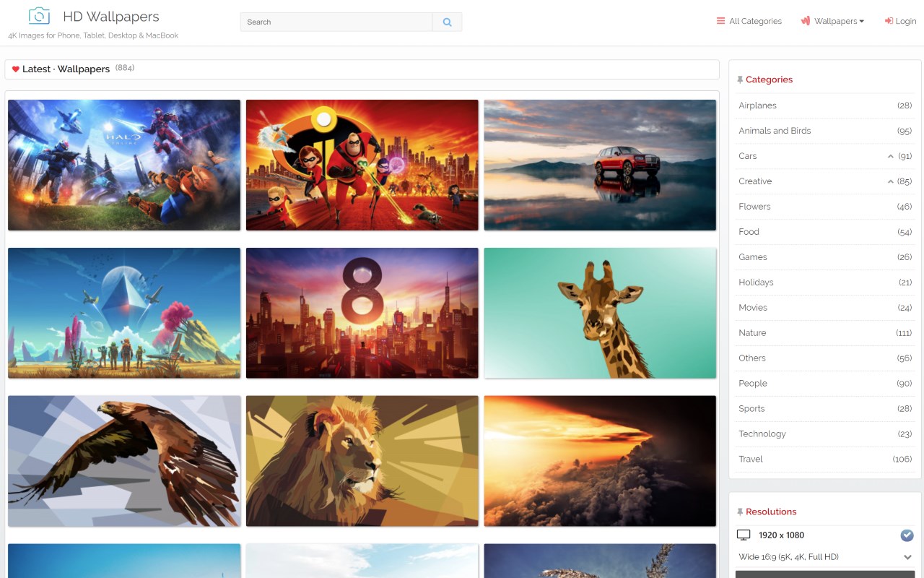This screenshot has height=578, width=924.
Task: Open the Halo Online wallpaper thumbnail
Action: coord(124,165)
